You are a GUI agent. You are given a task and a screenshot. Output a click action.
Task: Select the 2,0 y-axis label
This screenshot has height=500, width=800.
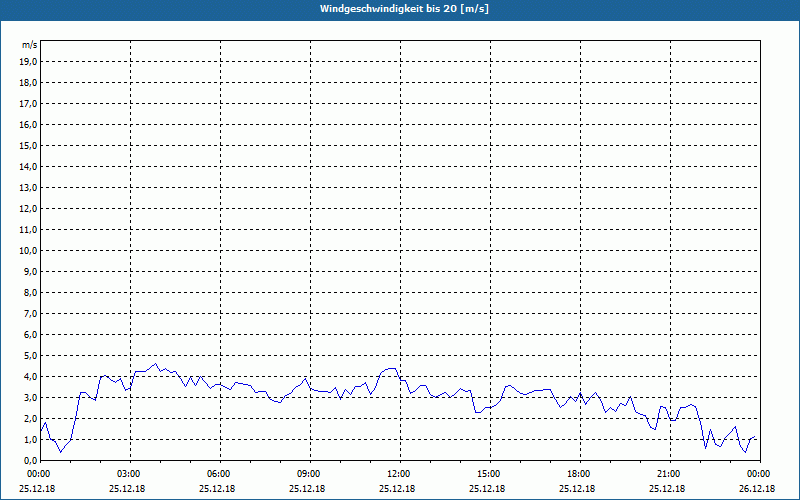point(31,418)
